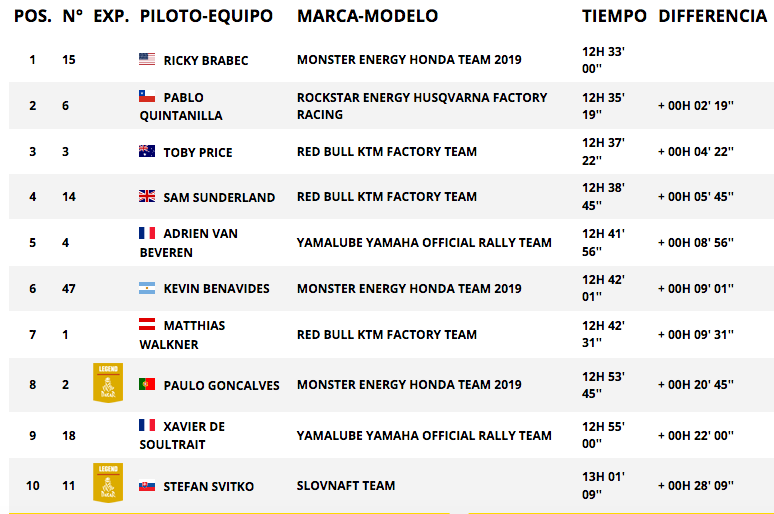This screenshot has width=774, height=514.
Task: Click the UK flag beside Sam Sunderland
Action: click(x=147, y=196)
